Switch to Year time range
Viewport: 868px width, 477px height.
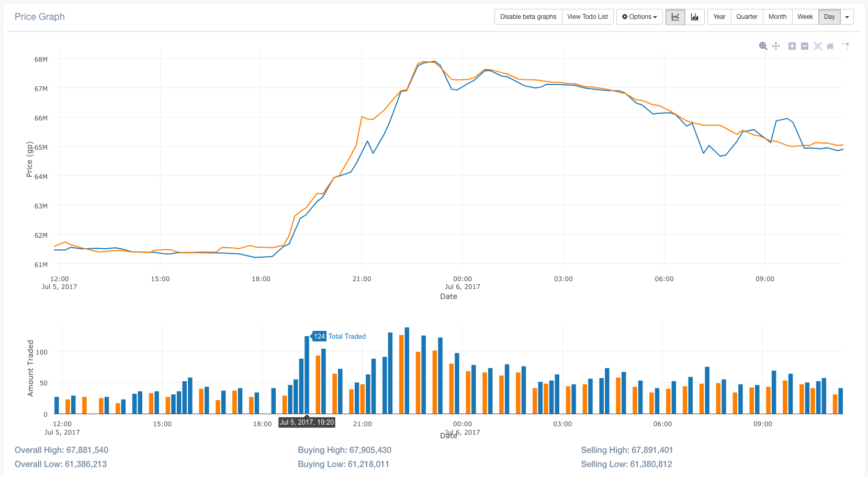tap(719, 17)
